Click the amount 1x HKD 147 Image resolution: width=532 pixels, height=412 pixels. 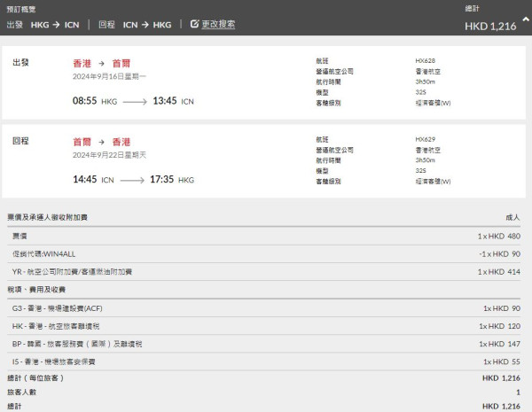(x=499, y=344)
